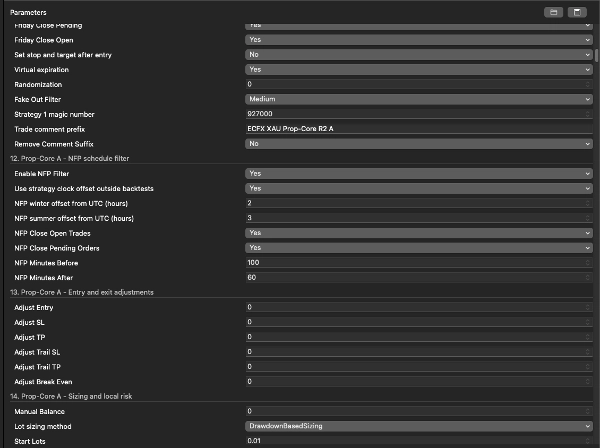Screen dimensions: 600x448
Task: Click the Remove Comment Suffix label
Action: (54, 144)
